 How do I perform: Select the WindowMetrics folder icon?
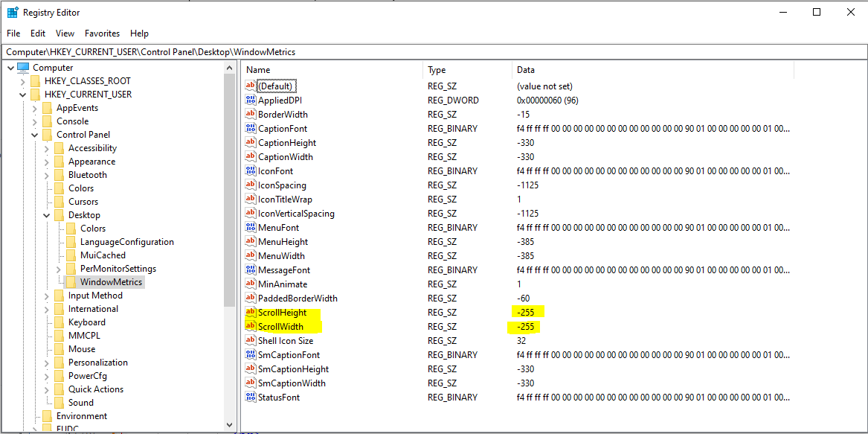click(x=71, y=282)
